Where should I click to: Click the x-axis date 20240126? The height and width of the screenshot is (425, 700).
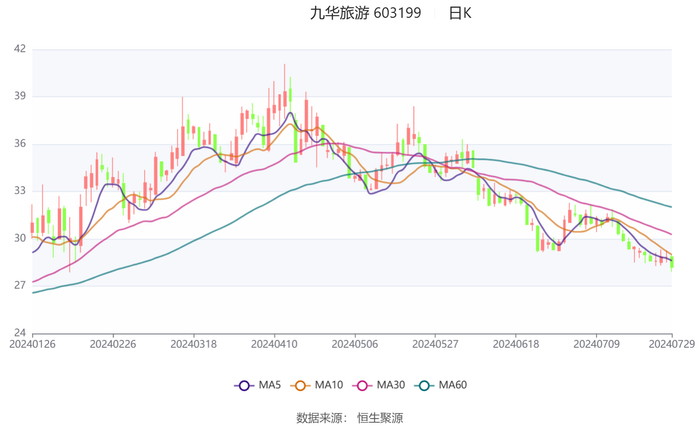(33, 344)
